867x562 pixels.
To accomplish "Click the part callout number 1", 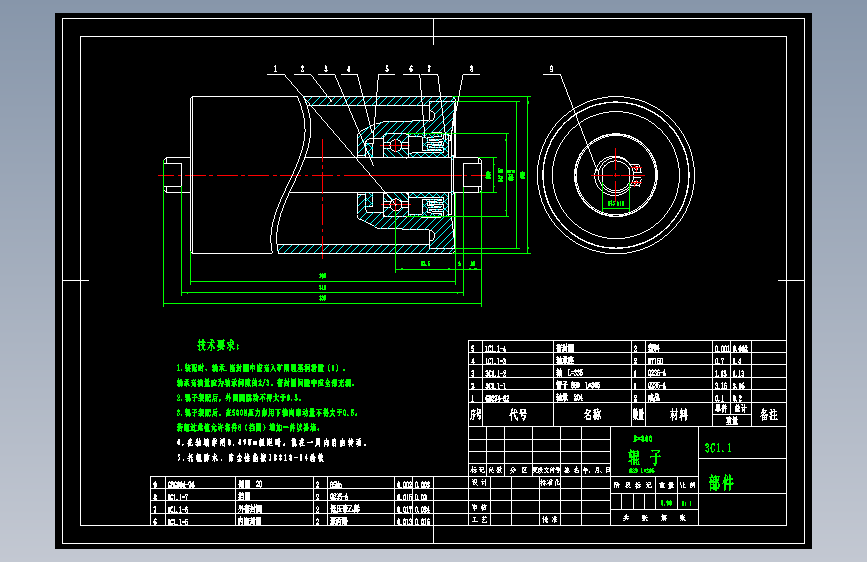I will pos(275,69).
